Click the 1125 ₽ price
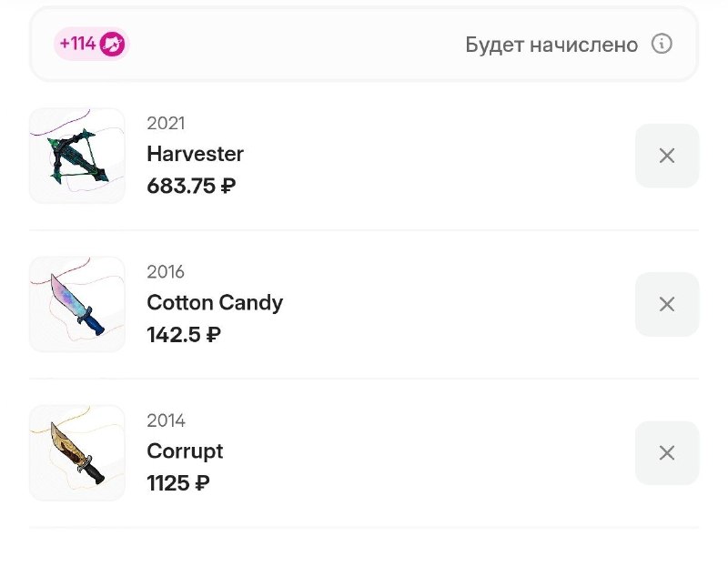This screenshot has height=567, width=728. tap(178, 483)
